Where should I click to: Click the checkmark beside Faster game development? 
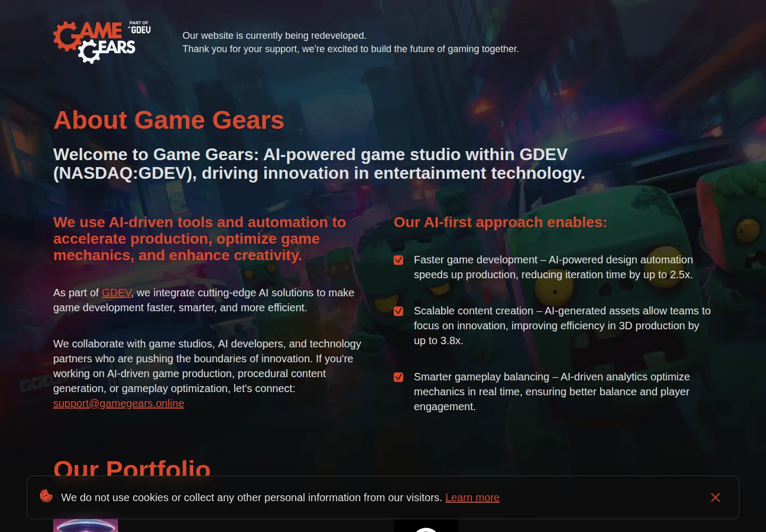click(398, 260)
